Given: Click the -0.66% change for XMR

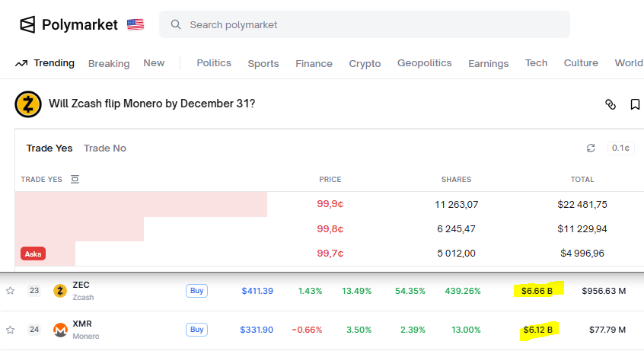Looking at the screenshot, I should 307,330.
